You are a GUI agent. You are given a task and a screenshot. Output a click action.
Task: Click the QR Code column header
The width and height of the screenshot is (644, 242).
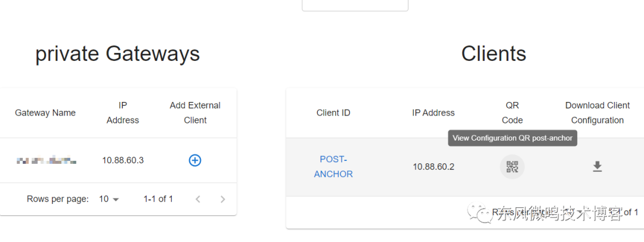[x=512, y=113]
